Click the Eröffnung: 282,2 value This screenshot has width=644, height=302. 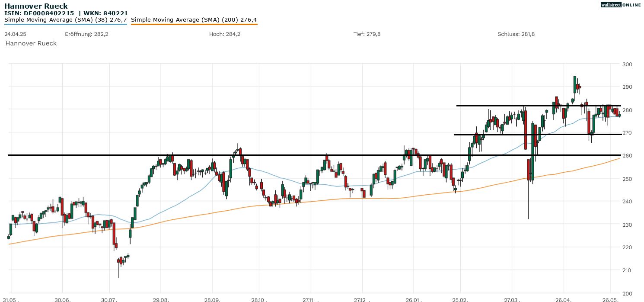86,34
